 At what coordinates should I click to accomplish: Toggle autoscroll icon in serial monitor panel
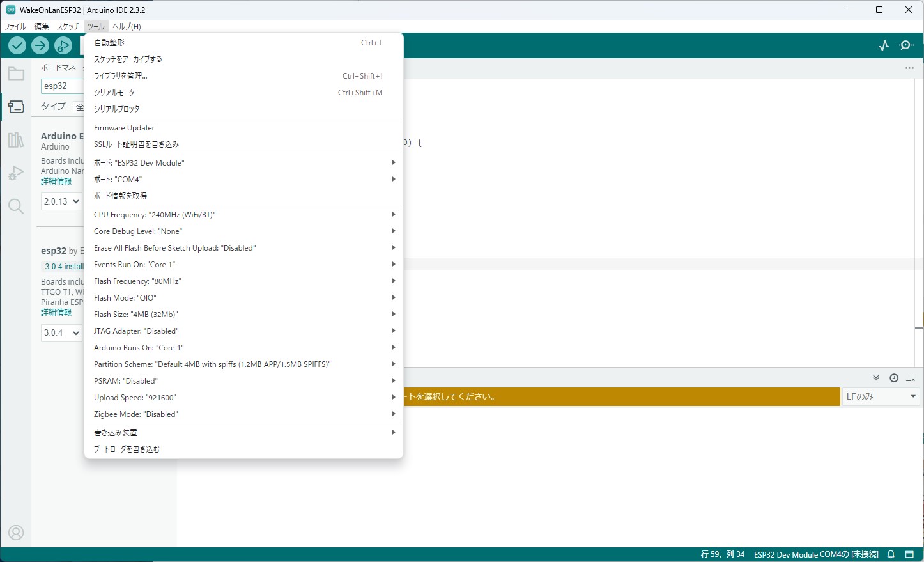click(876, 378)
